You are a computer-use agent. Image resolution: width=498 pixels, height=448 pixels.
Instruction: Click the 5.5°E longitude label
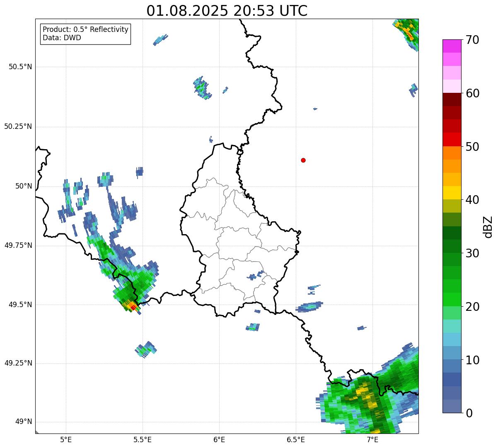143,440
